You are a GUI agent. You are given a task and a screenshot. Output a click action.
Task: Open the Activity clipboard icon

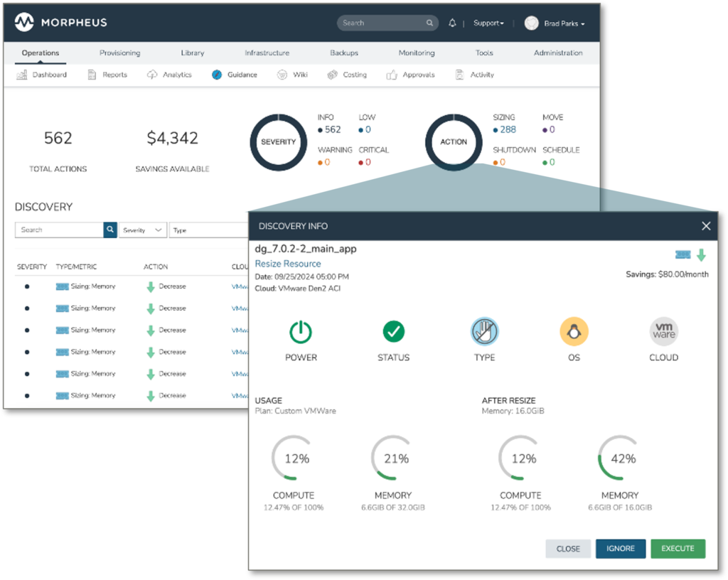(x=460, y=75)
